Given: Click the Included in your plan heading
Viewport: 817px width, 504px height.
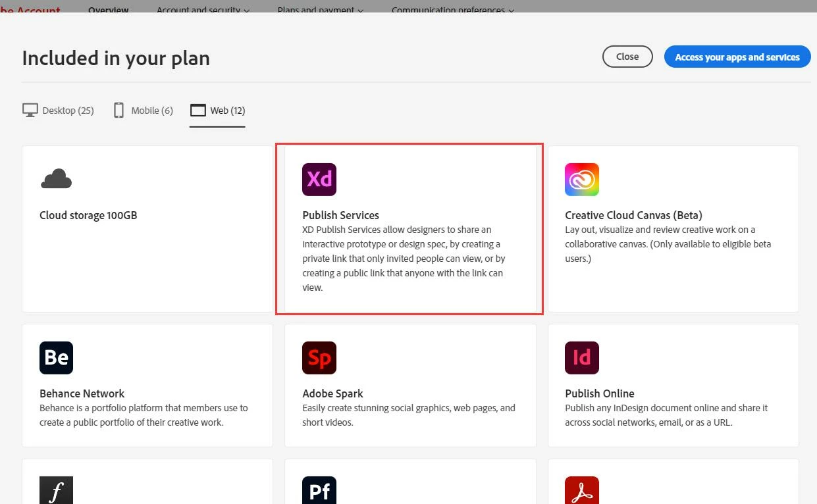Looking at the screenshot, I should 116,58.
